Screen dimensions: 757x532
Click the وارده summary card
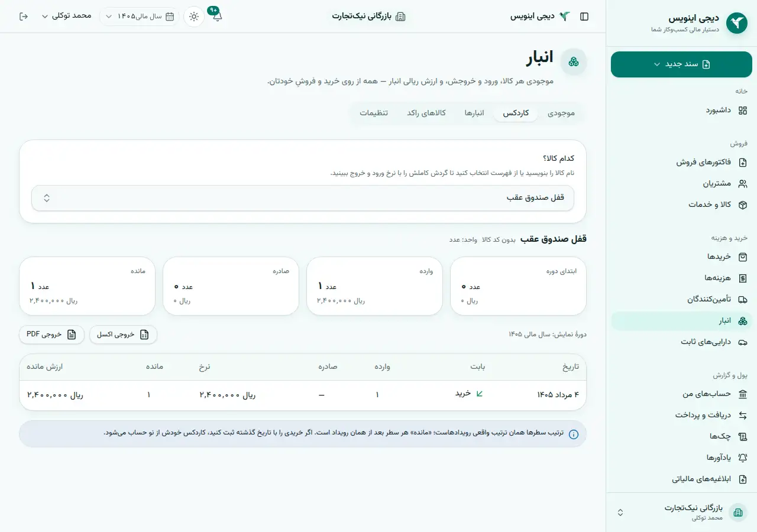(x=374, y=286)
